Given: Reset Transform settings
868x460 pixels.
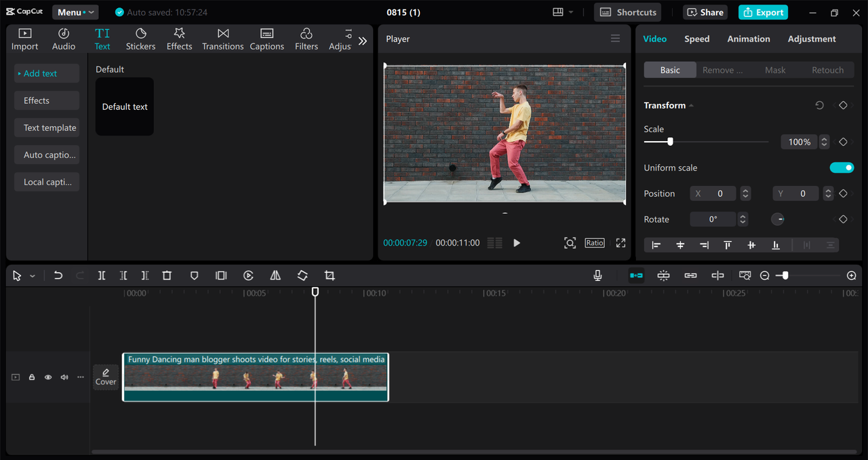Looking at the screenshot, I should 819,105.
